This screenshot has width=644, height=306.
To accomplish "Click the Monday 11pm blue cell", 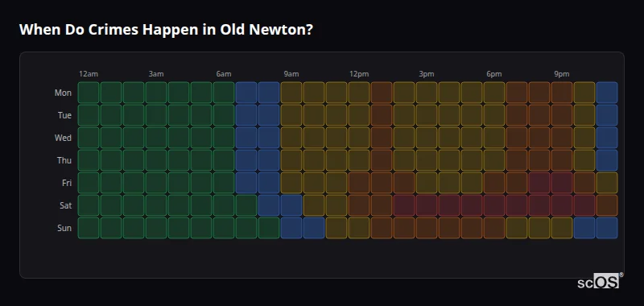I will [607, 93].
